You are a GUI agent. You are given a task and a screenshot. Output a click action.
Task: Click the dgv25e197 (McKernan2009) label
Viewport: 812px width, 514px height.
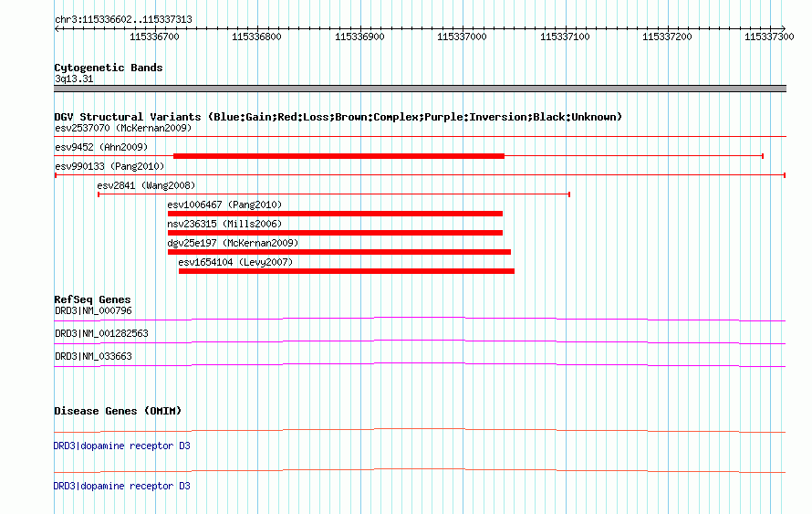tap(233, 243)
